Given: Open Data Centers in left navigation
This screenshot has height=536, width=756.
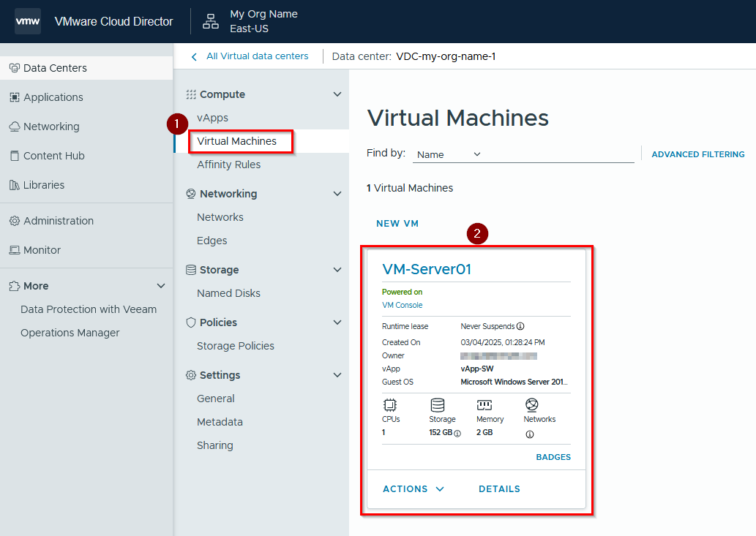Looking at the screenshot, I should pyautogui.click(x=86, y=68).
